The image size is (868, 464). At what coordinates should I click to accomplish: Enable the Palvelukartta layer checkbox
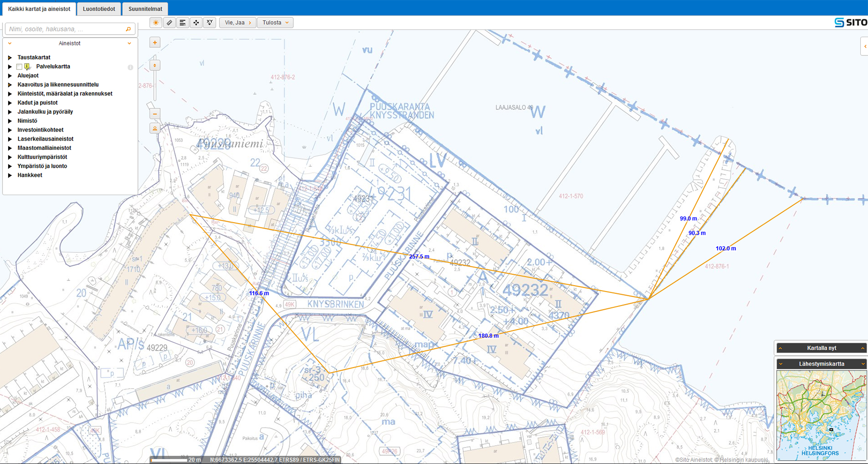tap(19, 67)
